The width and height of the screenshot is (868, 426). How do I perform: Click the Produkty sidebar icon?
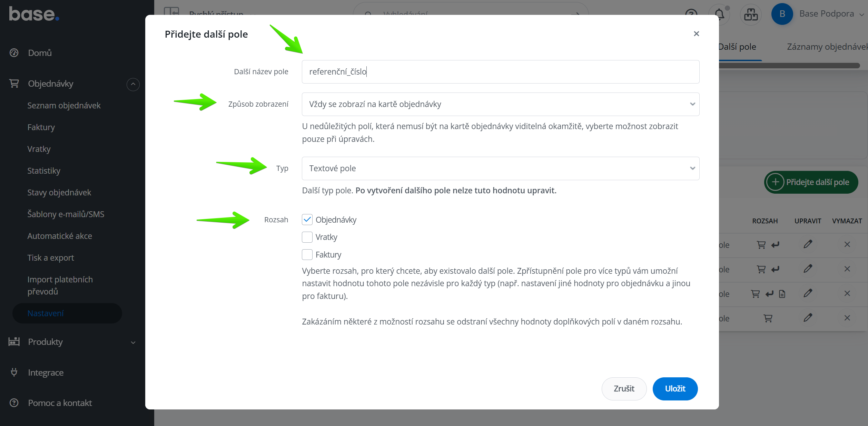pos(14,342)
